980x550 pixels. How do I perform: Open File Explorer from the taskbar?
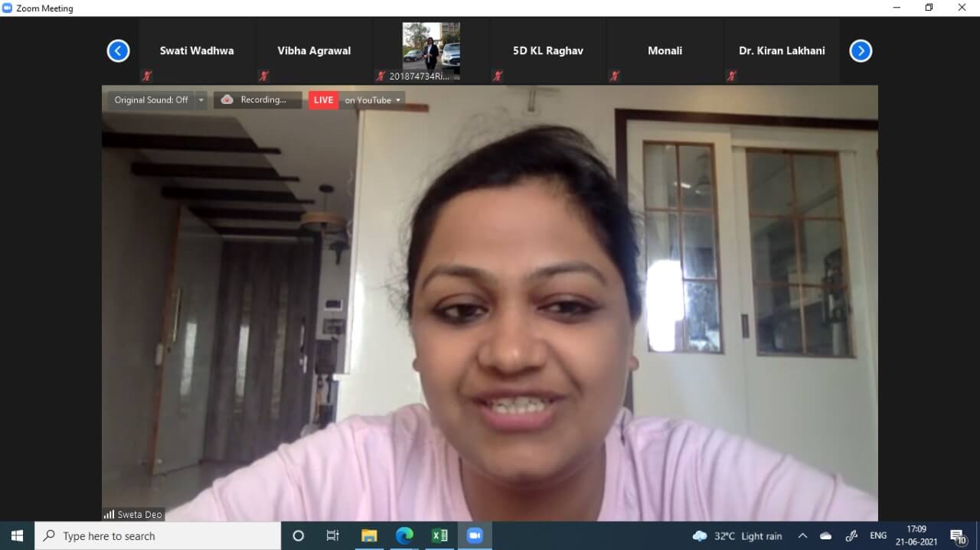[369, 535]
